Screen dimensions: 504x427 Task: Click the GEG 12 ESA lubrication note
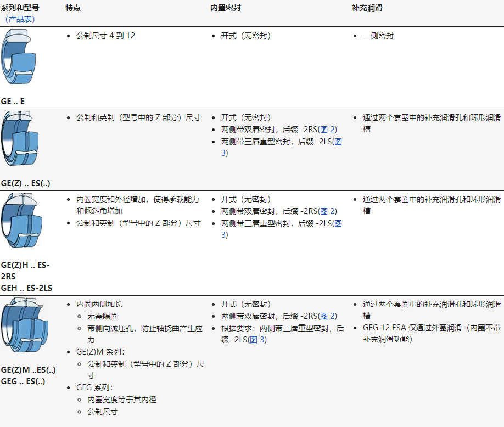coord(431,334)
